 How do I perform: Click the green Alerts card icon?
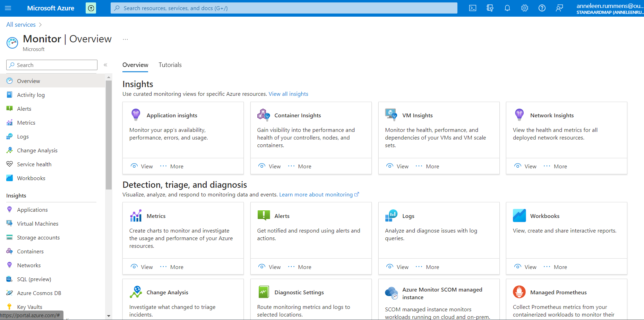pyautogui.click(x=264, y=216)
